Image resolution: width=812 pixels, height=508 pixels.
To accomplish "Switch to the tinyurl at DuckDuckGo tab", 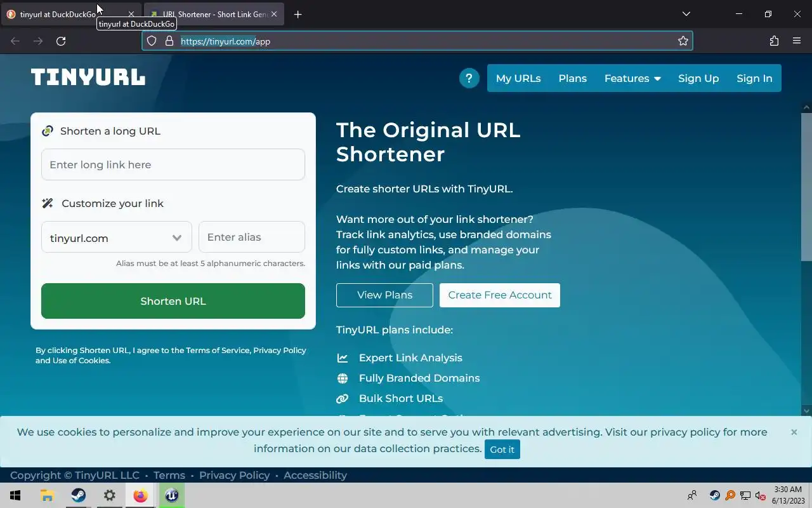I will click(71, 14).
